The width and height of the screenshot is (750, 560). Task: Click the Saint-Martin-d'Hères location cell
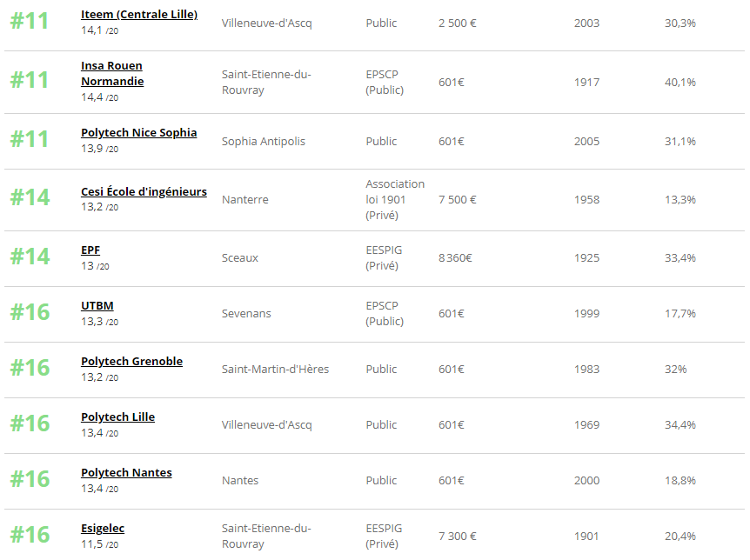pyautogui.click(x=275, y=370)
